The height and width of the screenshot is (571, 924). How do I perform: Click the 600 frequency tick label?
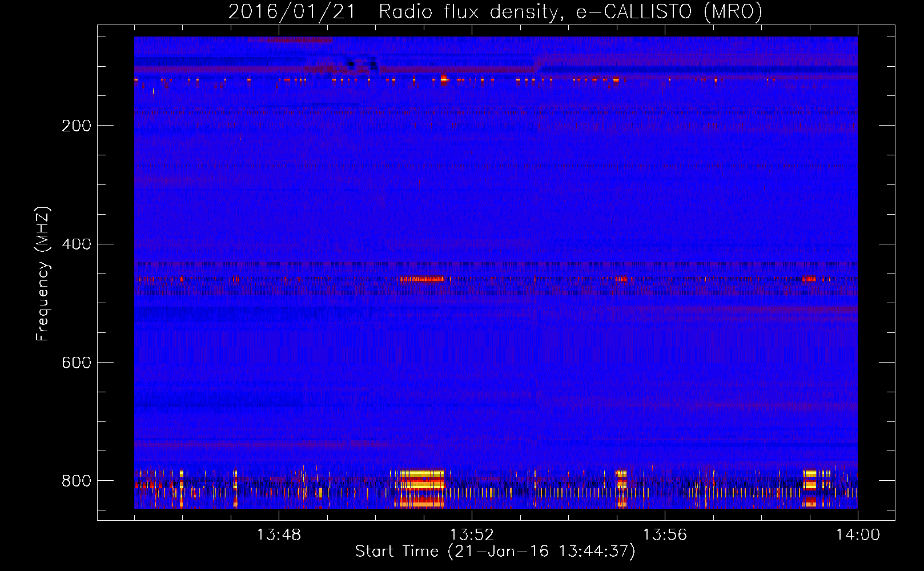pyautogui.click(x=77, y=363)
